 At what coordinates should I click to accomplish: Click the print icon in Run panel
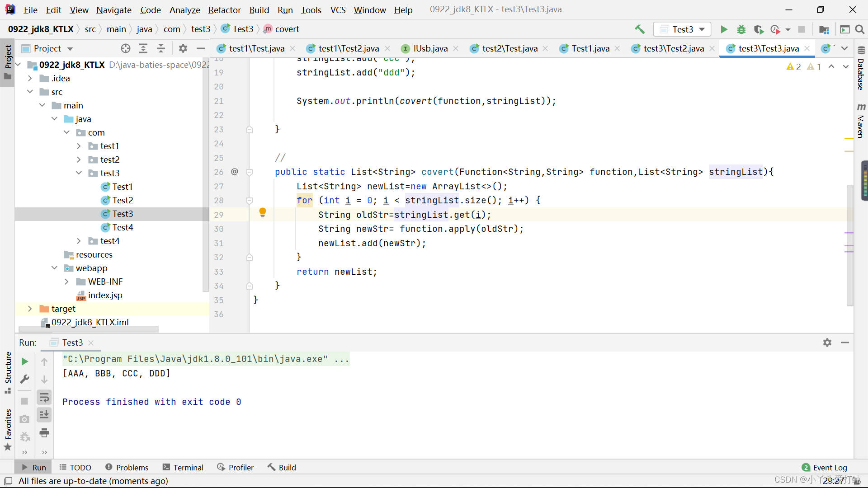coord(44,433)
